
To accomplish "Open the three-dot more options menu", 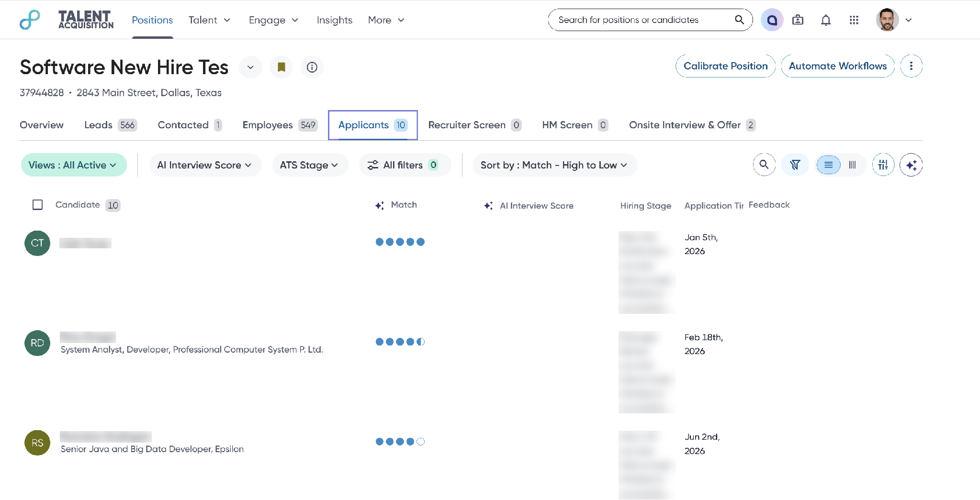I will coord(911,66).
